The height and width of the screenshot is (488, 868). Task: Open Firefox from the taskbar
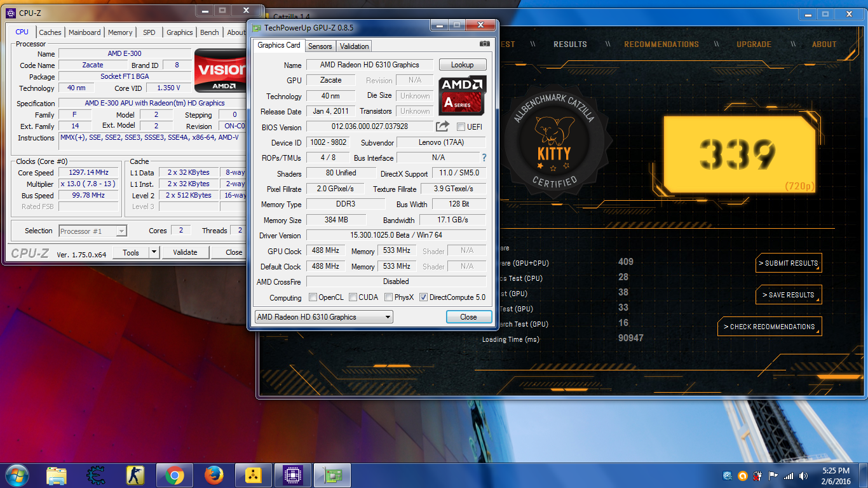pyautogui.click(x=214, y=475)
